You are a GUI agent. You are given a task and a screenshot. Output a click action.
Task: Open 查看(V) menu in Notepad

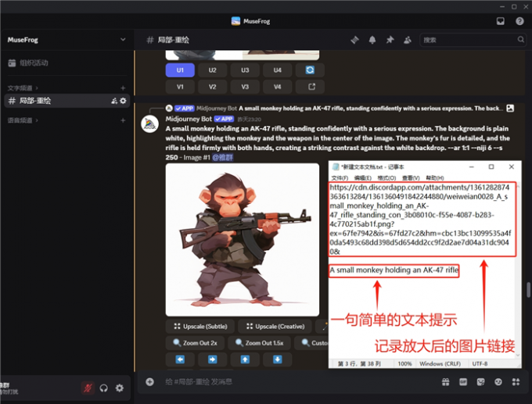point(411,178)
